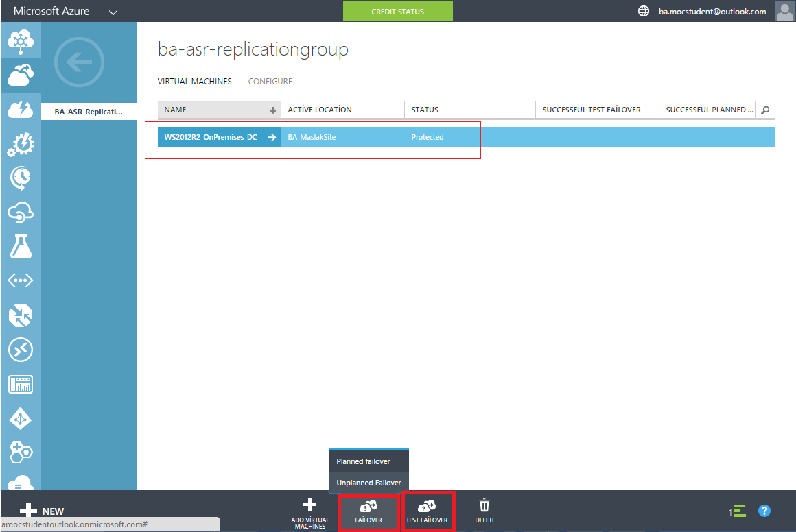Click the arrow next to WS2012R2-OnPremises-DC
796x532 pixels.
coord(272,137)
